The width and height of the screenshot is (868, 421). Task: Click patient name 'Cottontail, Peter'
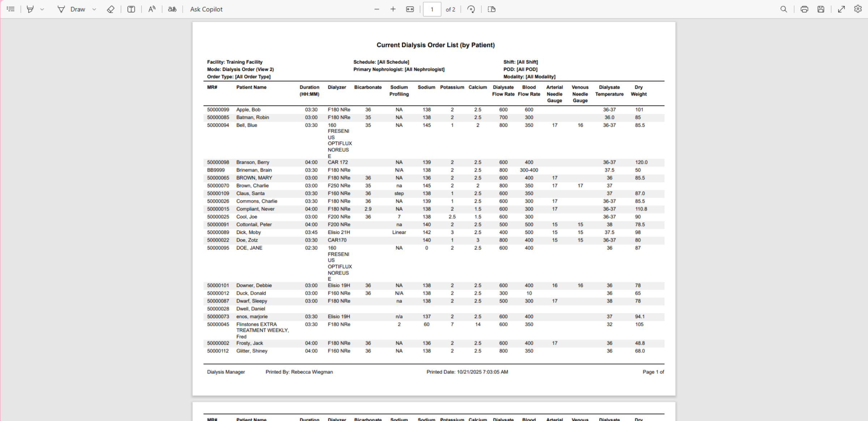[x=254, y=224]
